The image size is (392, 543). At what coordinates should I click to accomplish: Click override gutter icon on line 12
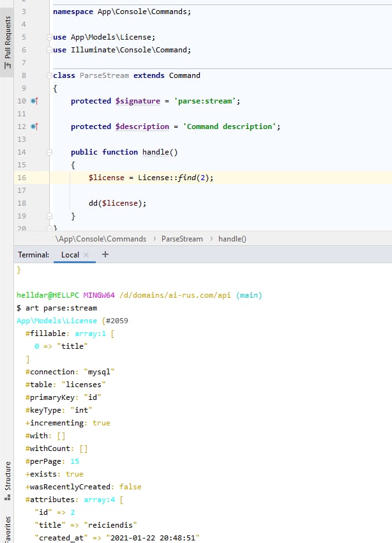pos(34,126)
